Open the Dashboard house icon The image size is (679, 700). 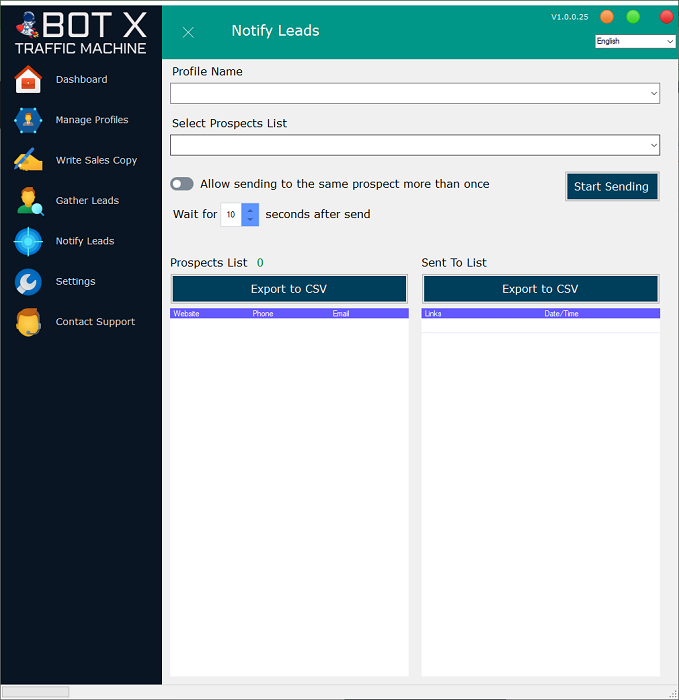(x=28, y=79)
